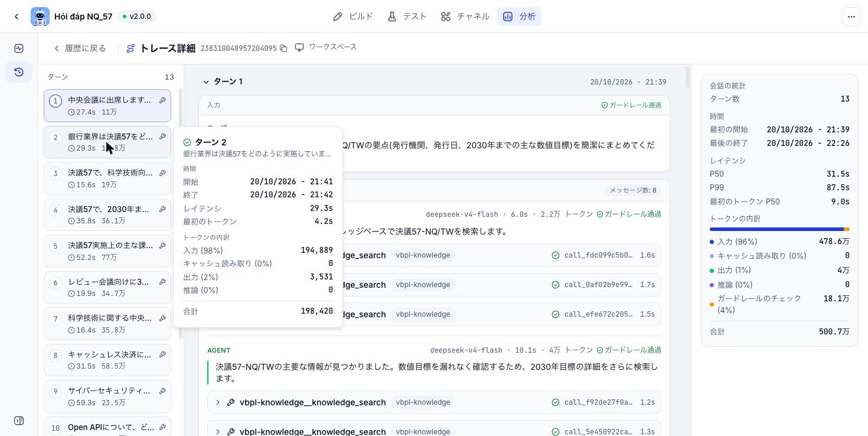The image size is (868, 436).
Task: Click the 合計 value 500.7万
Action: pos(834,331)
